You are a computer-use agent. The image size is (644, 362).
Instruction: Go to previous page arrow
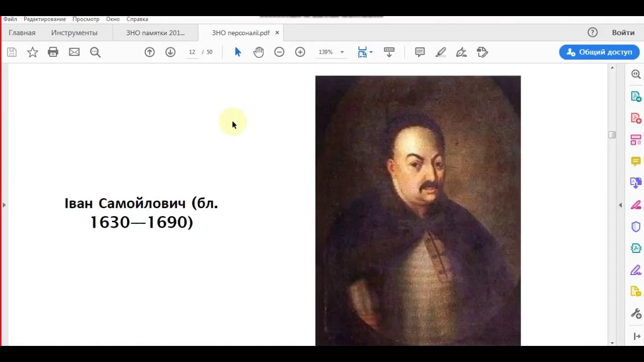click(149, 52)
